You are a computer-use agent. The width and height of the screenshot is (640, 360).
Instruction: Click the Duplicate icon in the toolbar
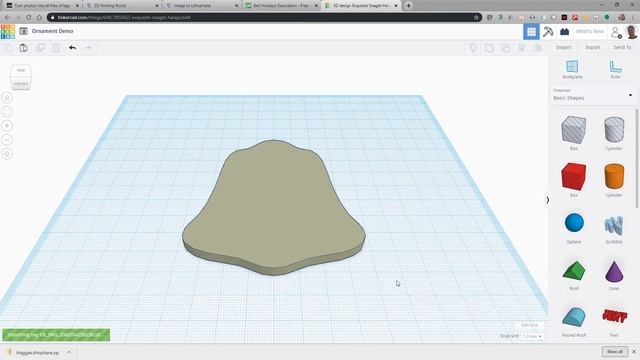40,48
